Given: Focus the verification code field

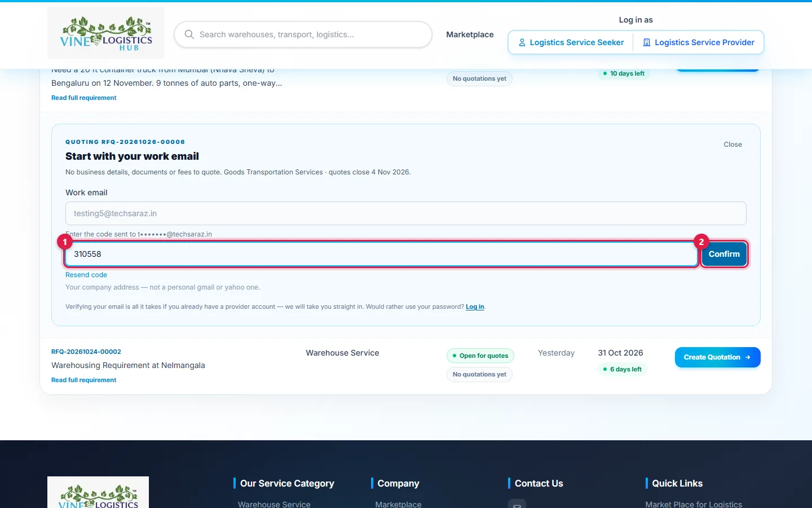Looking at the screenshot, I should pos(381,254).
